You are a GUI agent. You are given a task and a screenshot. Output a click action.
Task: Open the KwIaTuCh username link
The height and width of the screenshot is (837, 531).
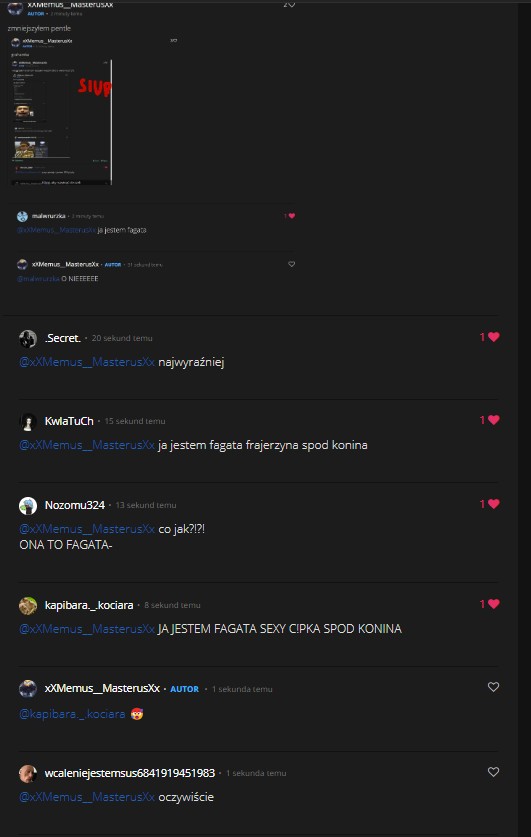tap(69, 421)
